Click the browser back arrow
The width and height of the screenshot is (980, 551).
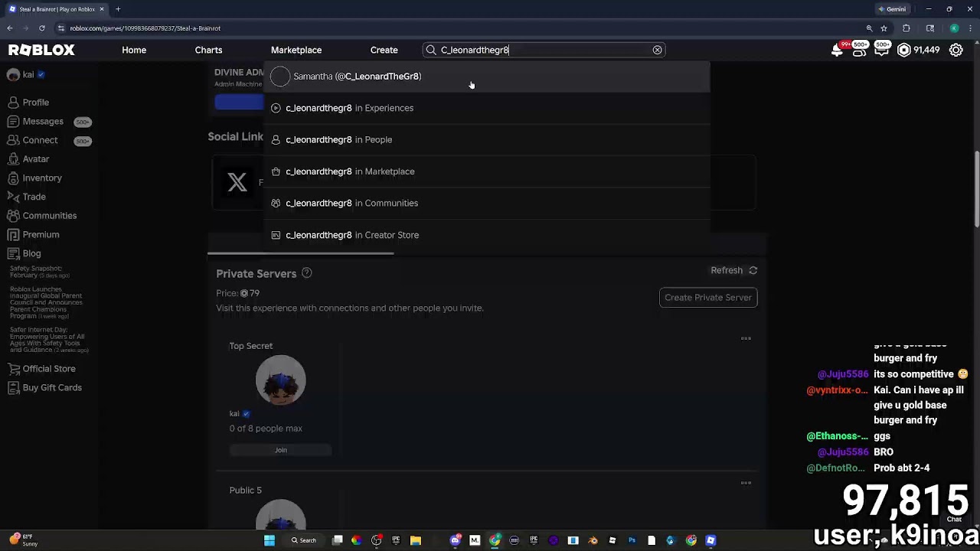9,28
